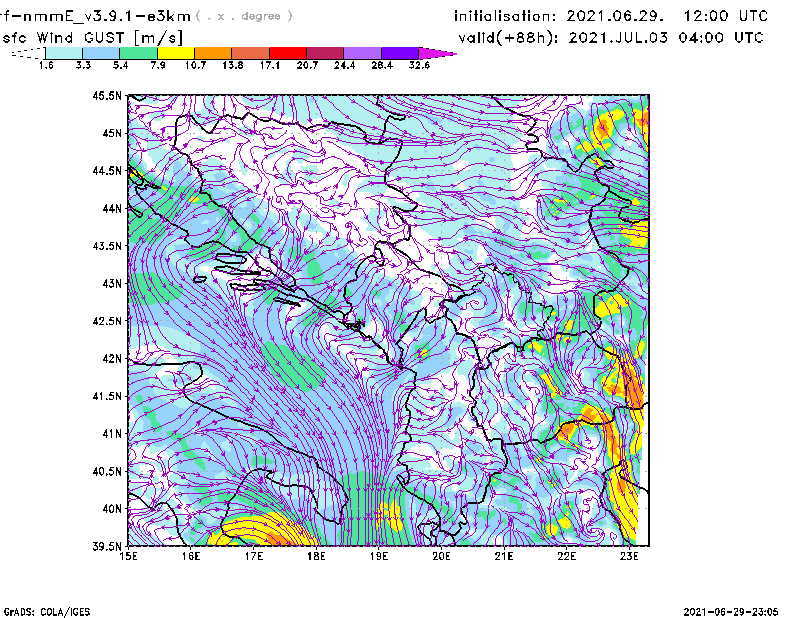The image size is (800, 618).
Task: Click the magenta arrow end of legend
Action: tap(437, 53)
